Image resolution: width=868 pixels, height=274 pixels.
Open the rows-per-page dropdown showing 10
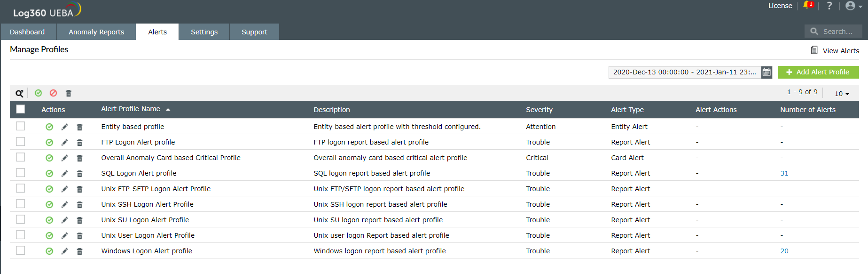coord(842,94)
